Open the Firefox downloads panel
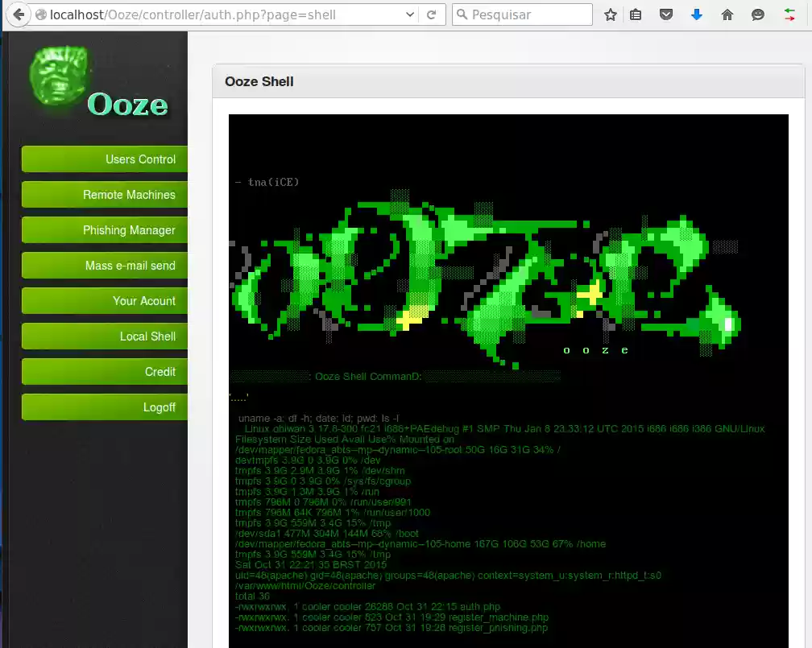 695,14
